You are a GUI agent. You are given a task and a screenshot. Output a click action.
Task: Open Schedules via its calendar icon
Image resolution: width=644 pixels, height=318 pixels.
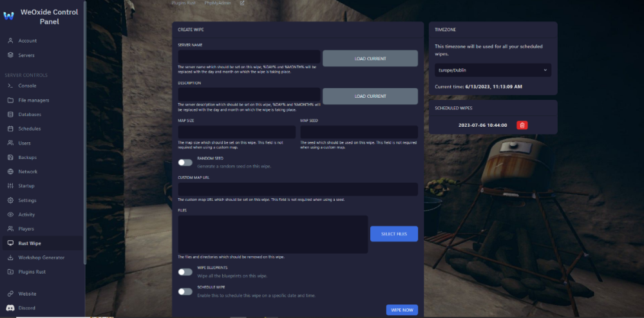(10, 129)
